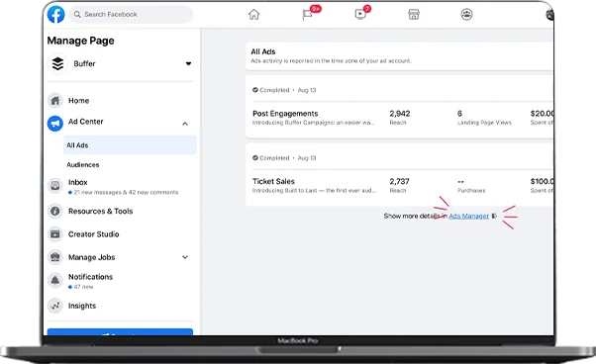Click the Introducing Built to Last description
Screen dimensions: 596x364
pos(315,191)
